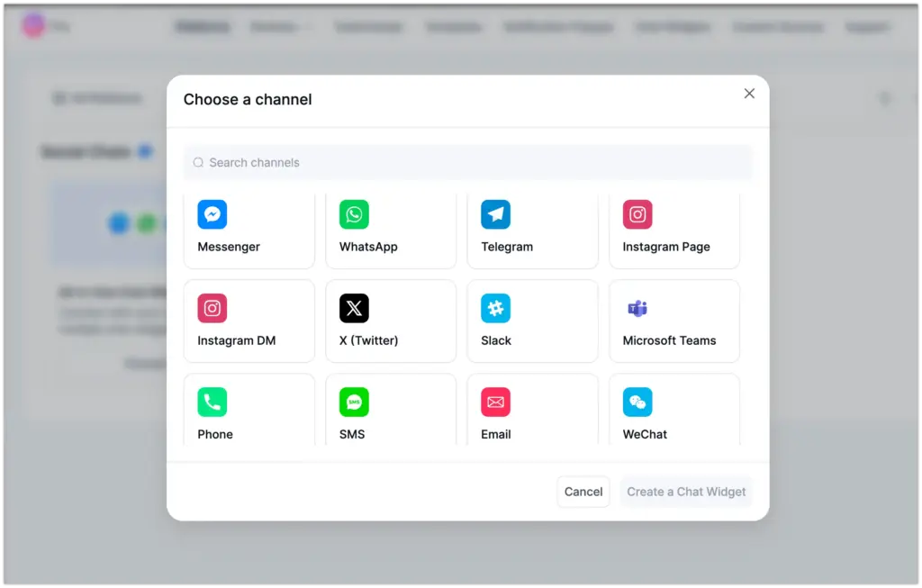The width and height of the screenshot is (922, 588).
Task: Close the Choose a channel dialog
Action: 749,94
